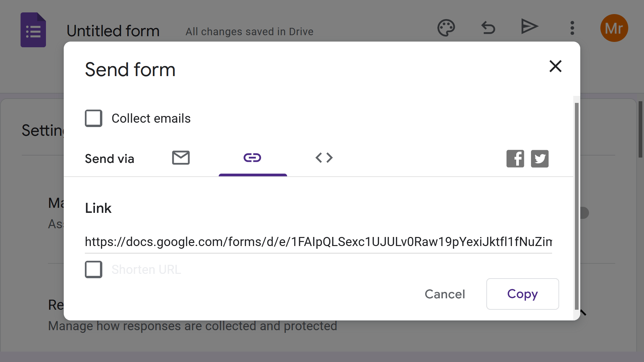Share form via Facebook icon
Screen dimensions: 644x362
click(515, 159)
